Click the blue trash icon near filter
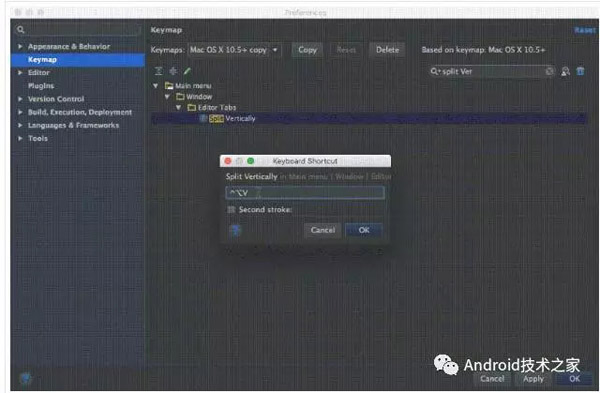This screenshot has height=393, width=600. (580, 71)
